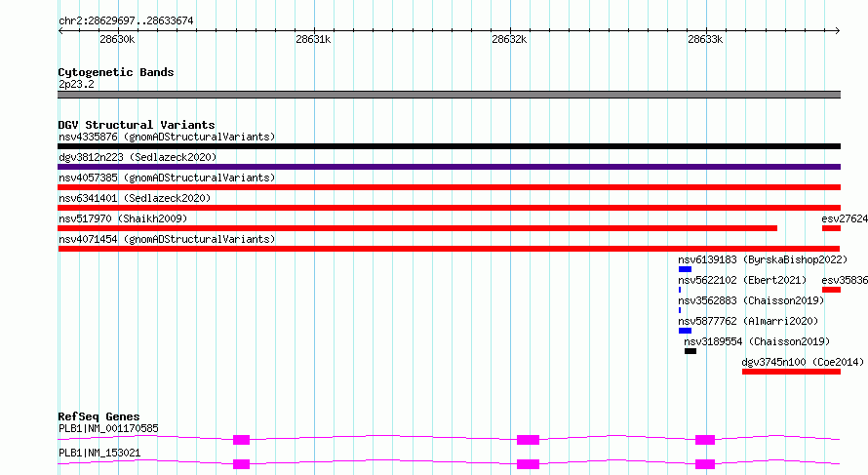Click the right arrowhead of the ruler
The height and width of the screenshot is (475, 868).
838,30
